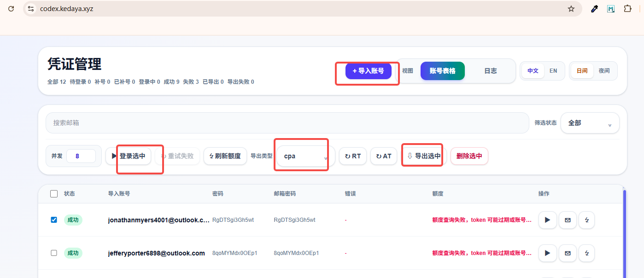Retry failed accounts with 重试失败
644x278 pixels.
tap(177, 156)
